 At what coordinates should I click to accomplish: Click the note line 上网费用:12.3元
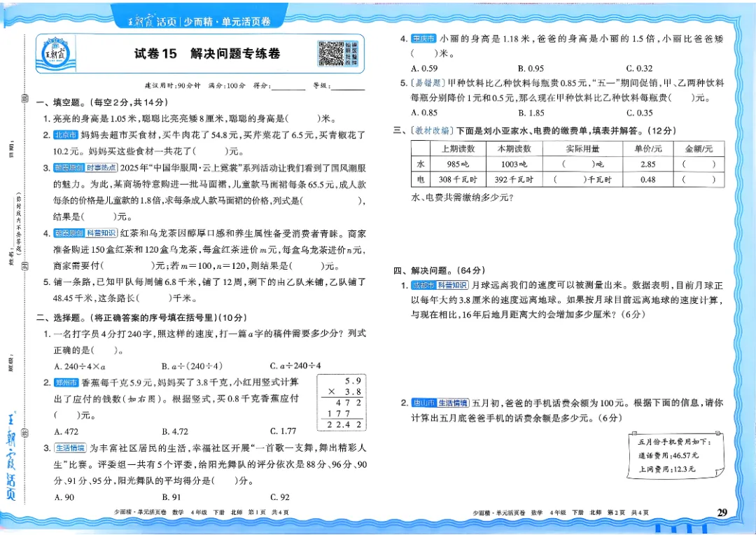click(x=667, y=469)
